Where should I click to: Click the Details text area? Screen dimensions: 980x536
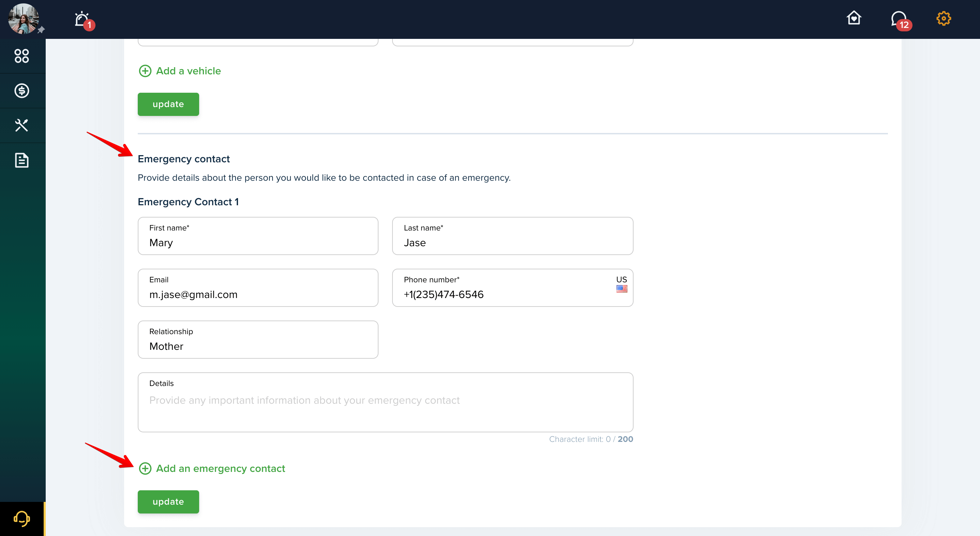(385, 402)
